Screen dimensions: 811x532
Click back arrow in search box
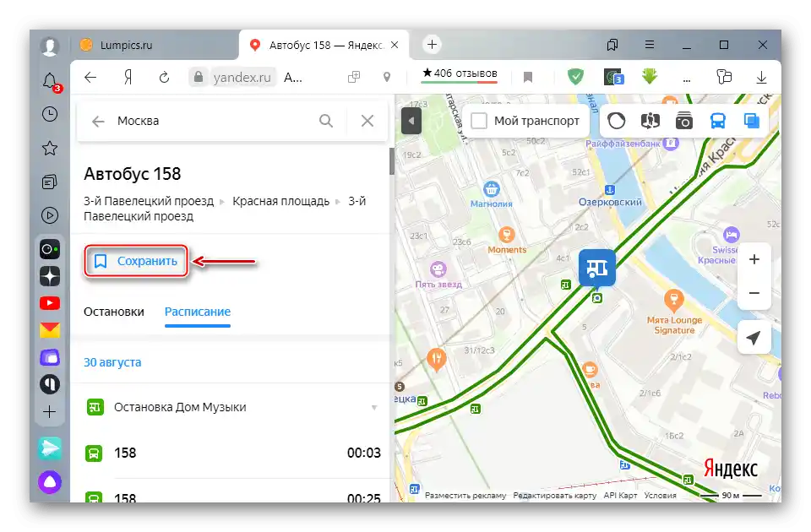click(98, 121)
